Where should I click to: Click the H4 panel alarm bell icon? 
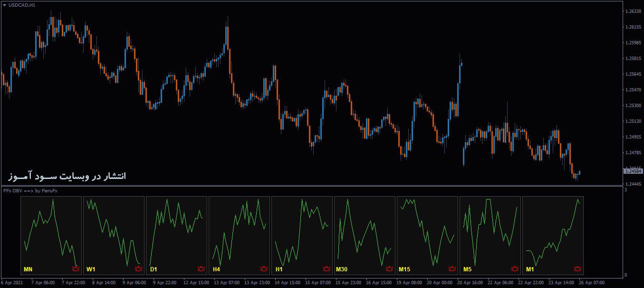coord(263,268)
